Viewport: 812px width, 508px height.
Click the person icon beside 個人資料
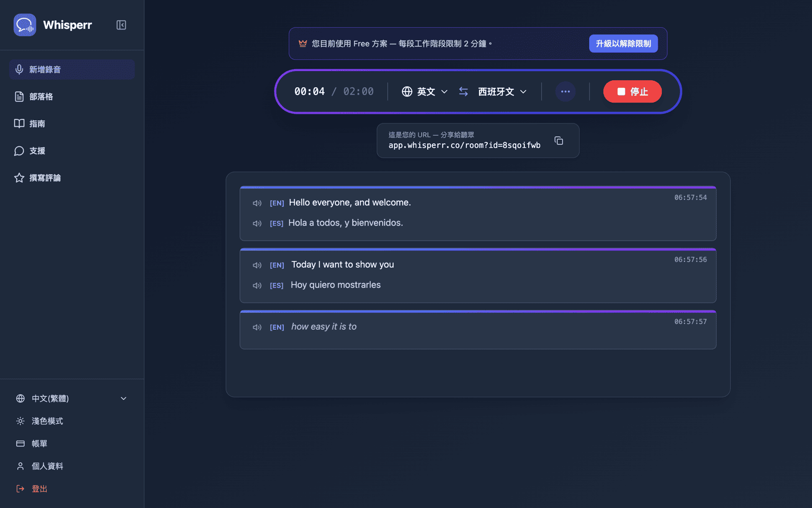20,466
